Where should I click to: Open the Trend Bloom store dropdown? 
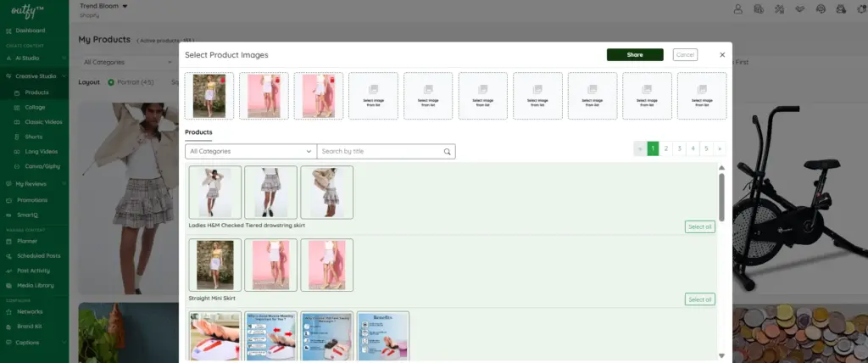pyautogui.click(x=103, y=6)
